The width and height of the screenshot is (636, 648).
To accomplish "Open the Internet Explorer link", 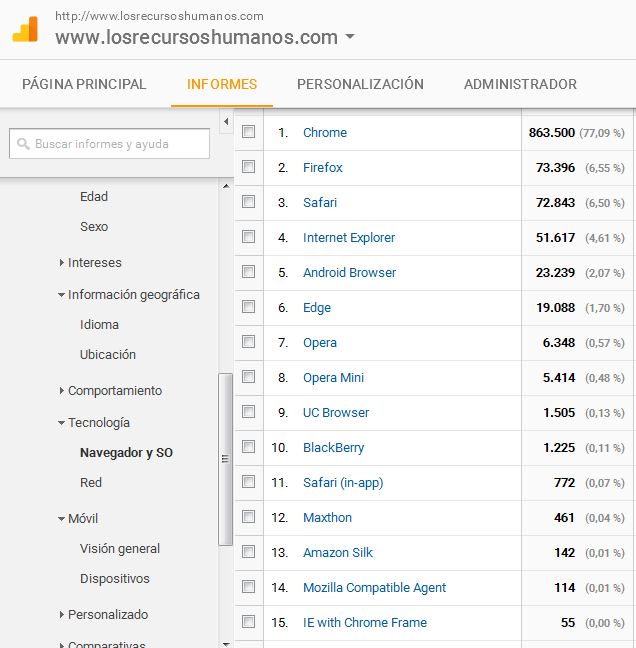I will [349, 238].
